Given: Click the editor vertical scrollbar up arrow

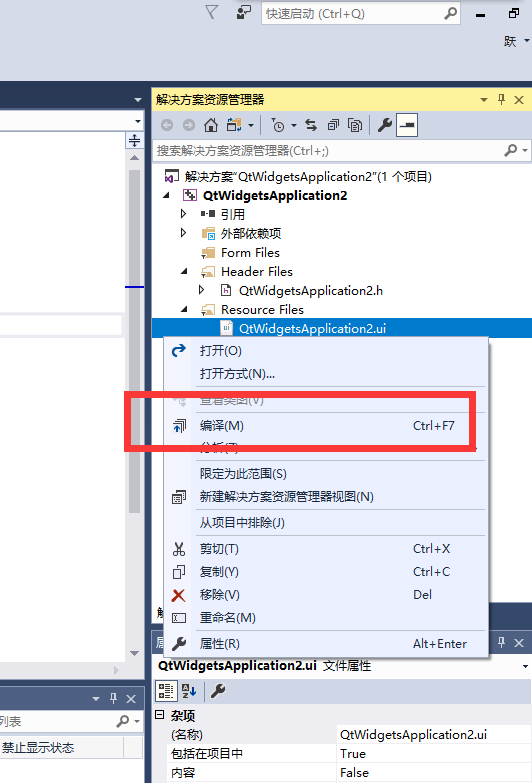Looking at the screenshot, I should (134, 158).
